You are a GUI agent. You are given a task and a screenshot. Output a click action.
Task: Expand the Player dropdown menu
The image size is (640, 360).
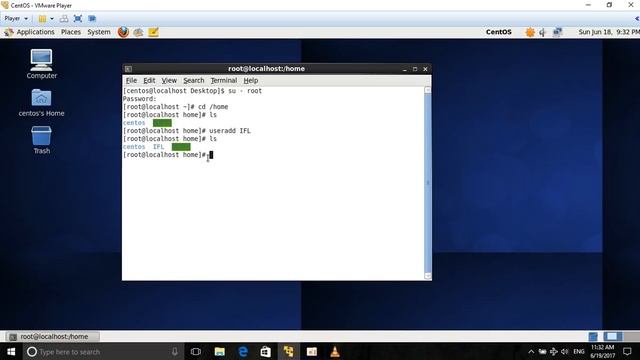point(16,18)
